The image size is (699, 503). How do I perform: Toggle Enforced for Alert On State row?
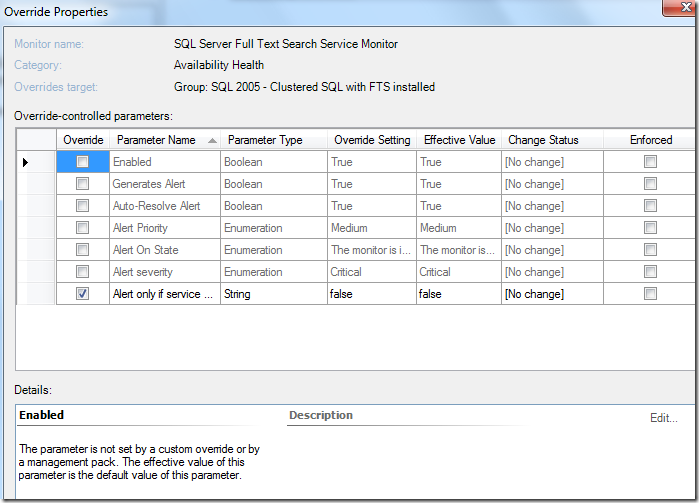pyautogui.click(x=650, y=249)
